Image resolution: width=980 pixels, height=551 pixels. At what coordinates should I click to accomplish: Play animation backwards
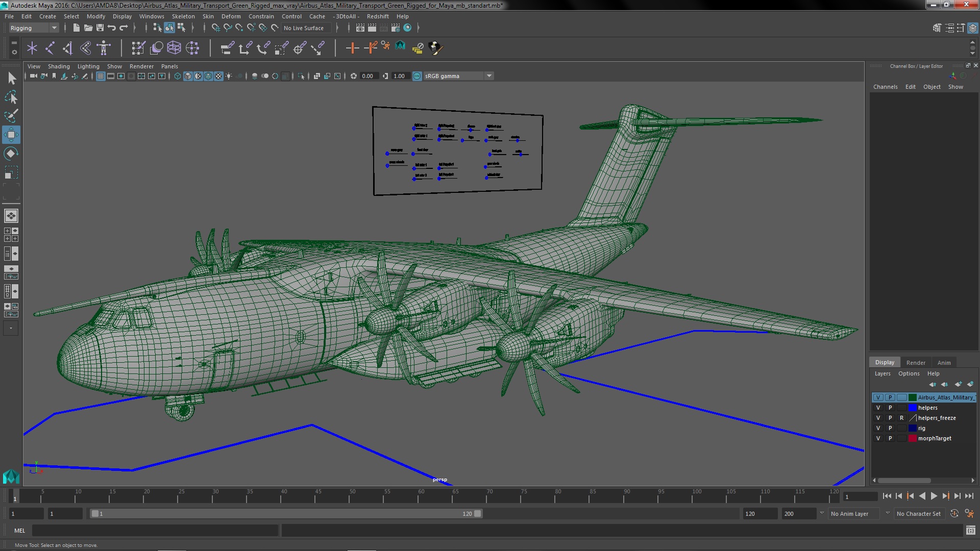tap(922, 496)
